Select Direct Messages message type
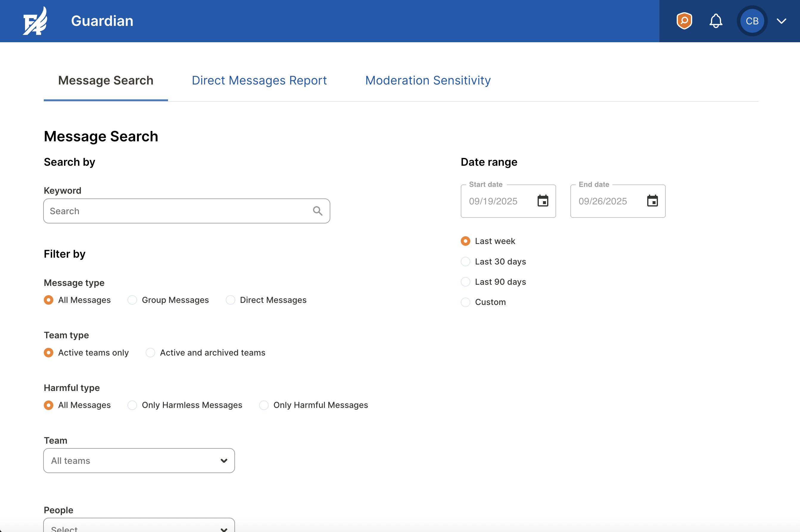The width and height of the screenshot is (800, 532). point(231,300)
